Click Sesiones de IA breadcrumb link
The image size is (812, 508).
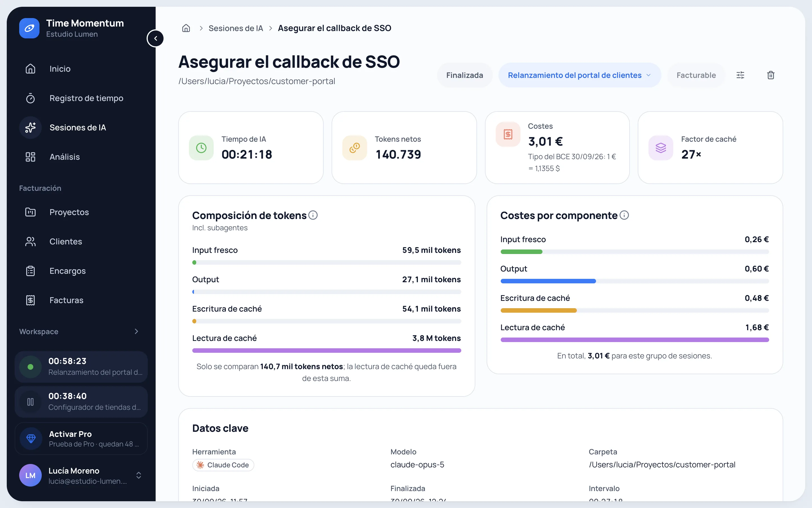coord(235,28)
